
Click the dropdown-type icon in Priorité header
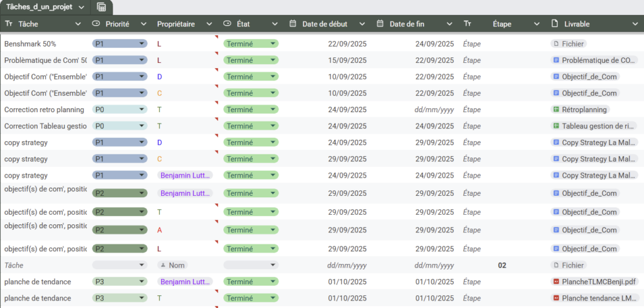96,24
